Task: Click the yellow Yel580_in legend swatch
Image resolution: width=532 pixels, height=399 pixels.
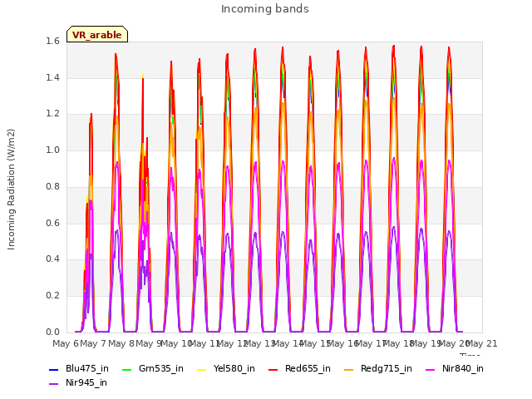Action: (x=201, y=369)
